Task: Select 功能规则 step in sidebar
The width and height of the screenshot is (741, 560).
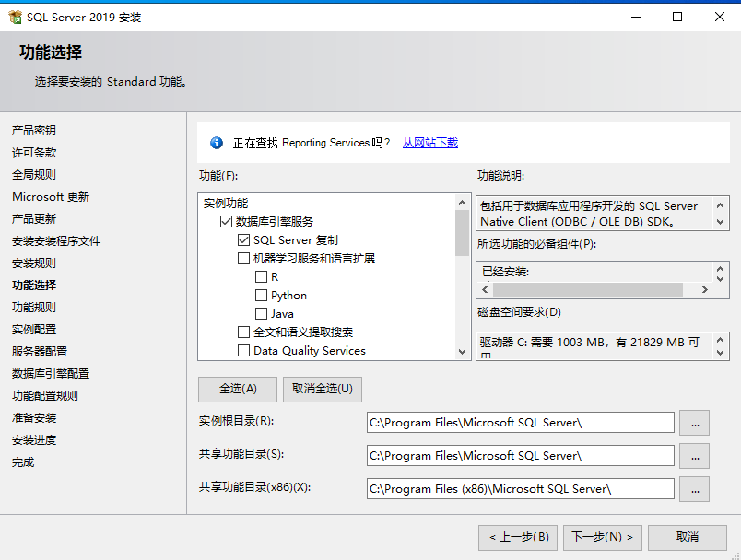Action: [x=34, y=308]
